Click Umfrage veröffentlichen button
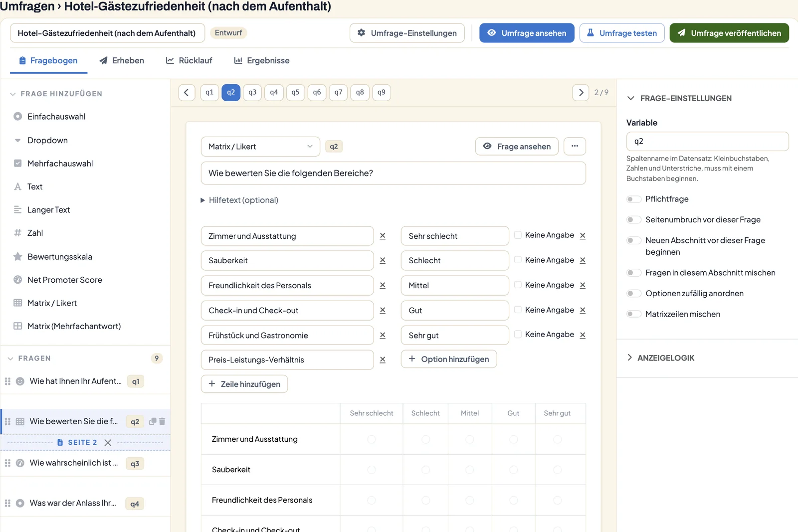 click(729, 33)
